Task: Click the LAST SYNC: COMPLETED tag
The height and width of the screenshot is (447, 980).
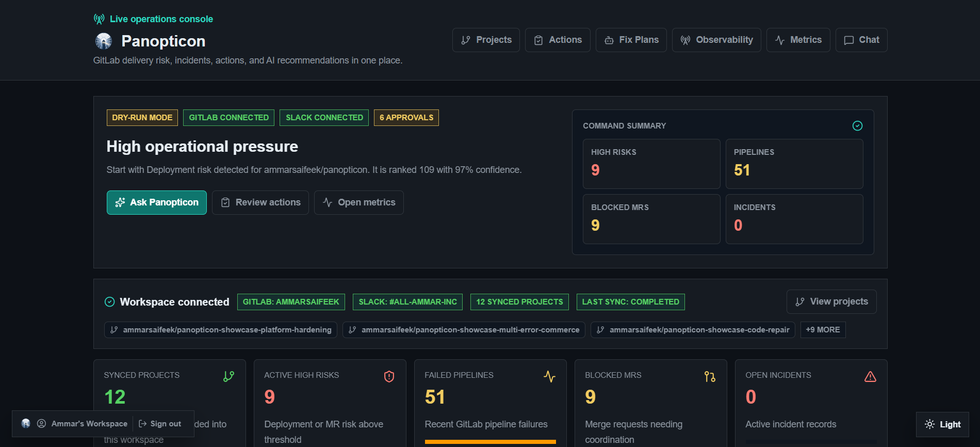Action: click(x=630, y=302)
